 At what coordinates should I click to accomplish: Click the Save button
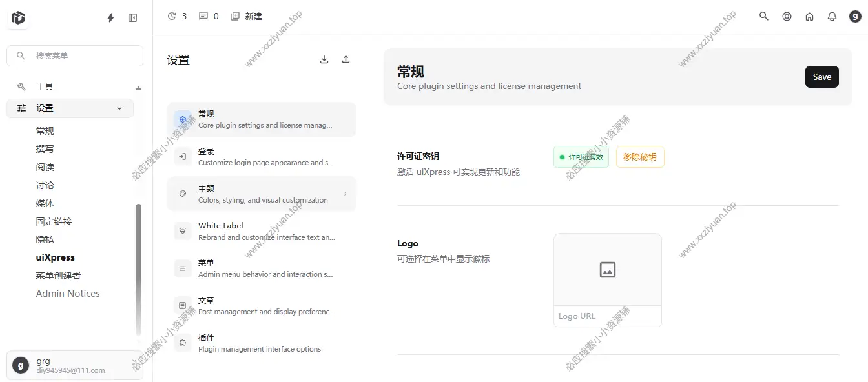coord(821,77)
